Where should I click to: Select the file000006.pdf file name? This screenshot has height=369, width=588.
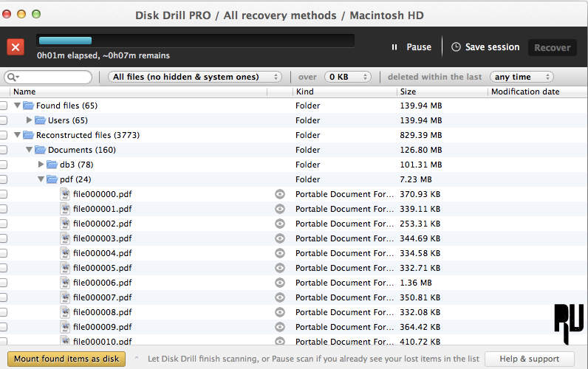pos(103,283)
